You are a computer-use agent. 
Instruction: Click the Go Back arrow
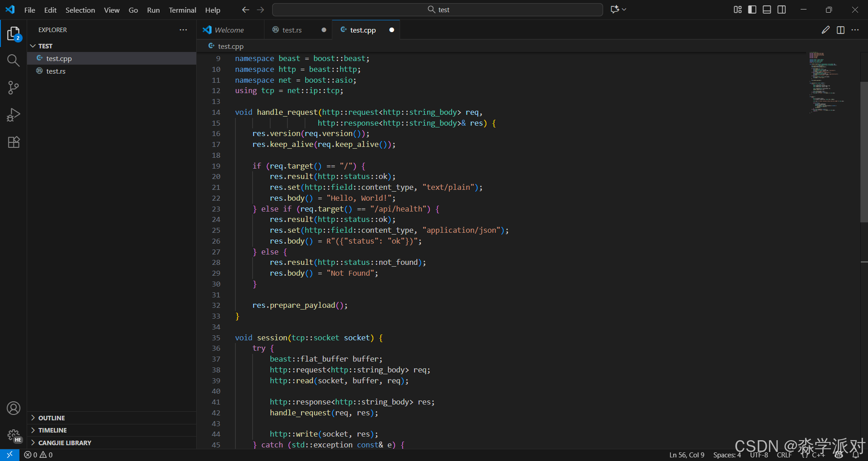click(245, 9)
